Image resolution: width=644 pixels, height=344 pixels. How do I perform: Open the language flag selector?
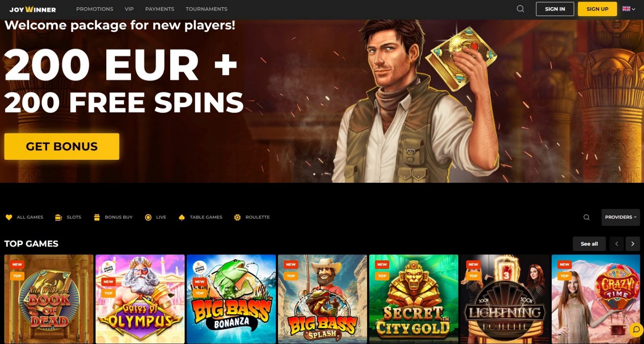pyautogui.click(x=629, y=9)
